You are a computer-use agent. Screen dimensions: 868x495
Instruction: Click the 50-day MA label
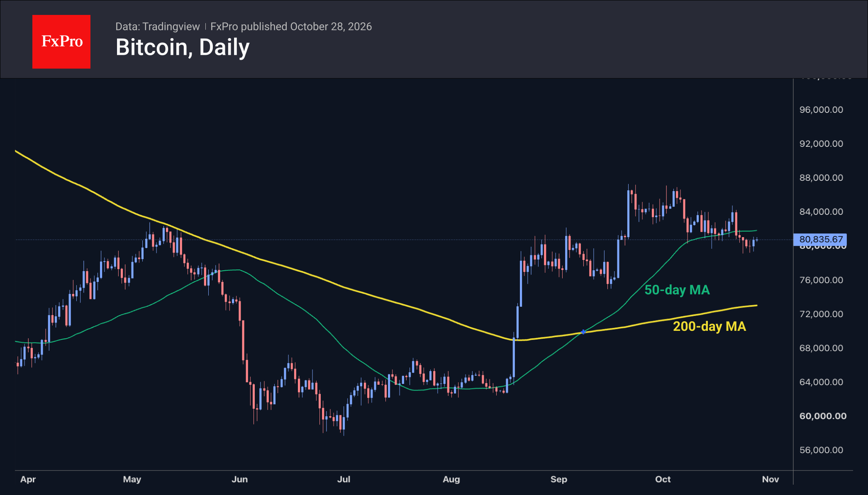pyautogui.click(x=677, y=290)
